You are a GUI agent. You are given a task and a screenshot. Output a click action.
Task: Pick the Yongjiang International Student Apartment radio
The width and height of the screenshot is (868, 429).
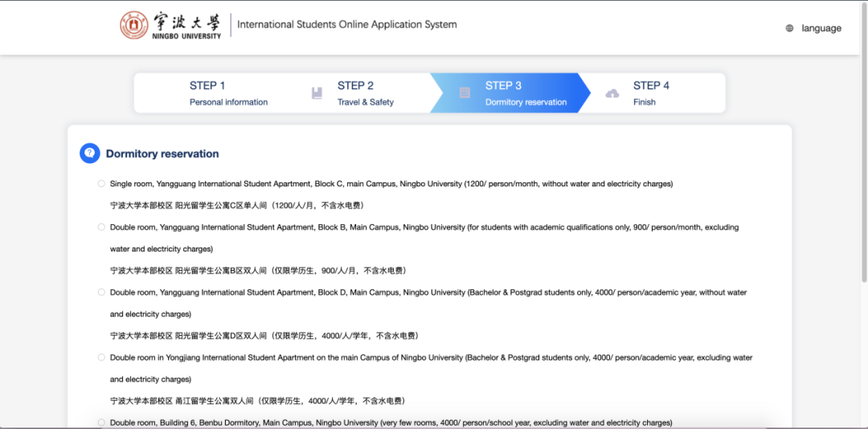pyautogui.click(x=101, y=357)
